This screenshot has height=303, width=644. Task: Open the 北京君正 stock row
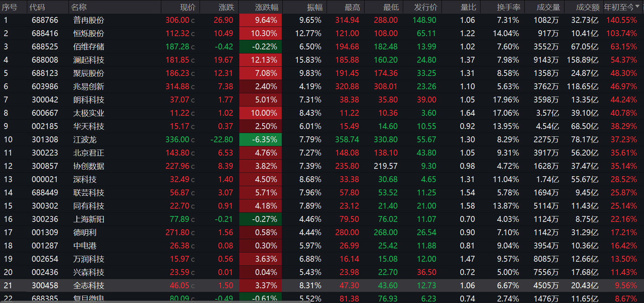point(89,153)
